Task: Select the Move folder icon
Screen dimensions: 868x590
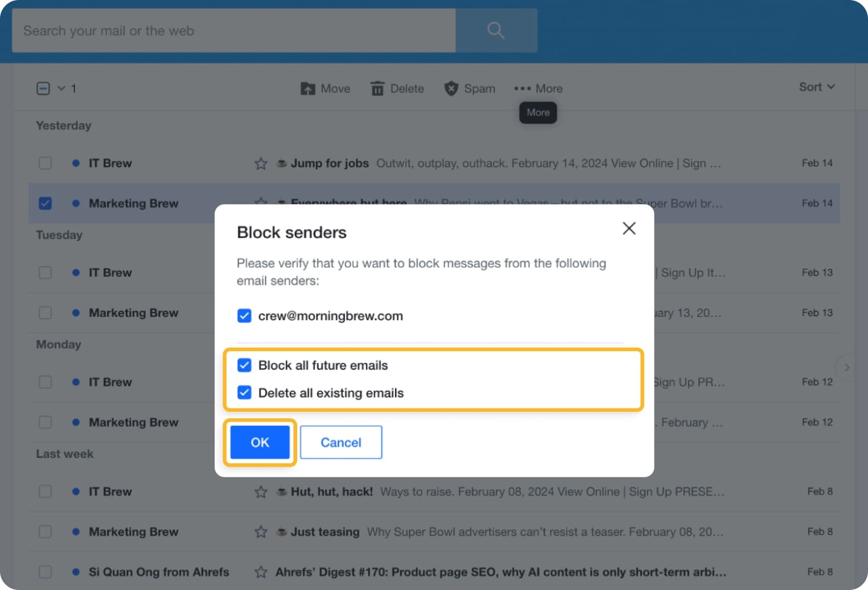Action: [308, 88]
